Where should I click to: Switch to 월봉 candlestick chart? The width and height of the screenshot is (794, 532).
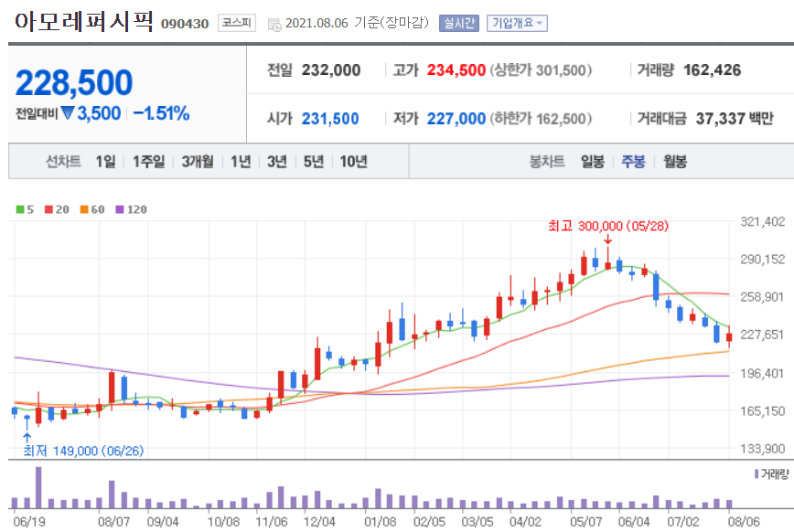tap(674, 162)
